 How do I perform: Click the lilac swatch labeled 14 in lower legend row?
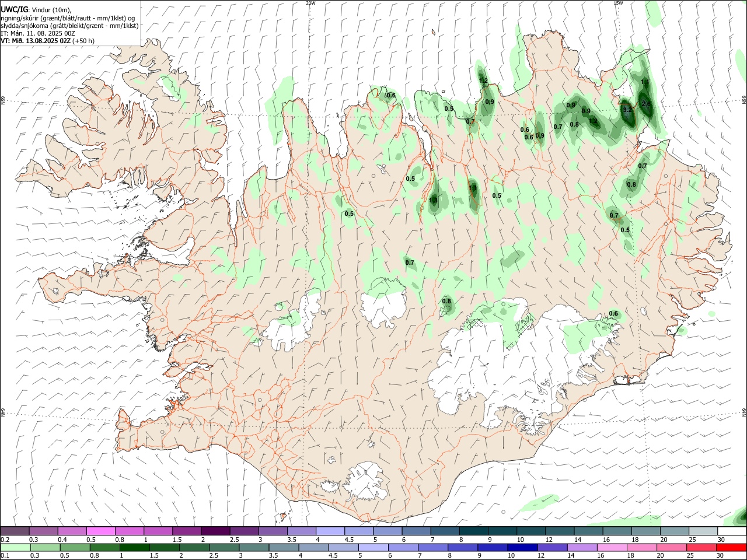pyautogui.click(x=581, y=548)
